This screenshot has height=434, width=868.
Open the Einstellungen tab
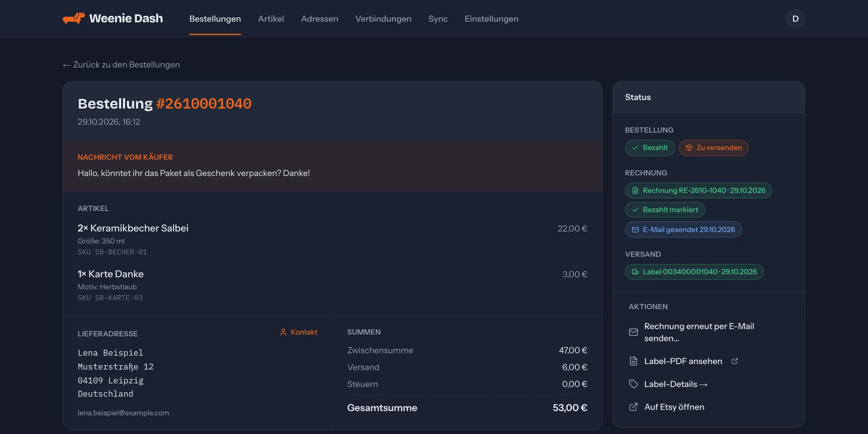point(492,19)
